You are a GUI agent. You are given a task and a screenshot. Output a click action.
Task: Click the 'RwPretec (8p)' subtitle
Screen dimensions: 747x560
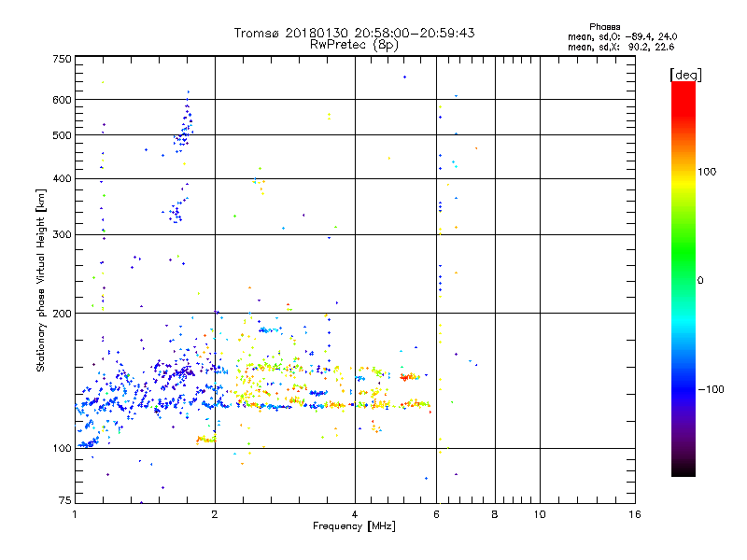tap(354, 45)
